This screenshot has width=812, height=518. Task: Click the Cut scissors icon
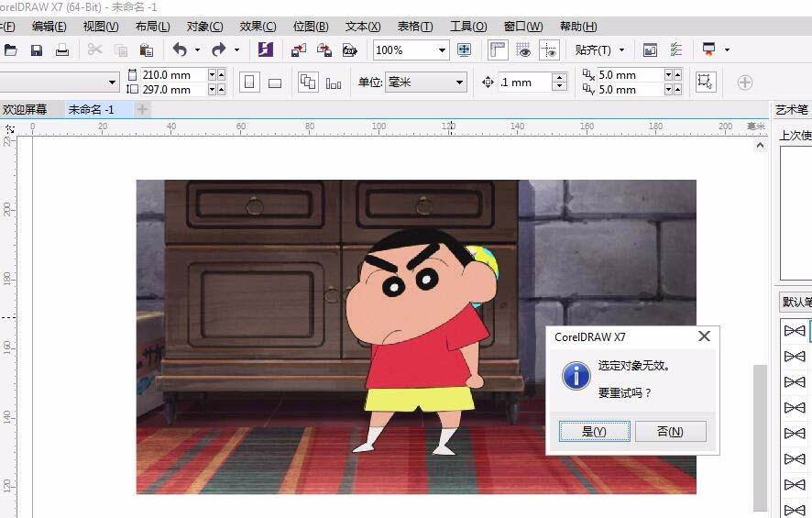click(94, 50)
